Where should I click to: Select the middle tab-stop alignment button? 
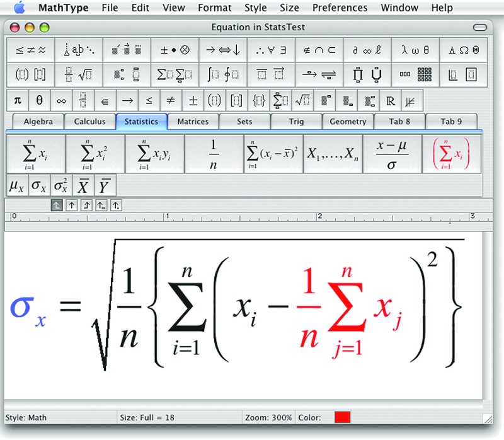click(86, 205)
